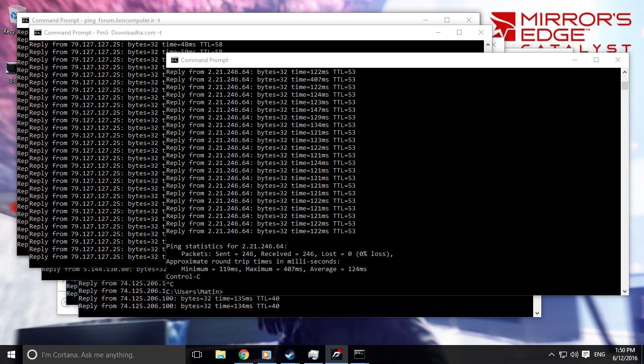Launch Steam from the taskbar
This screenshot has width=644, height=364.
point(290,355)
